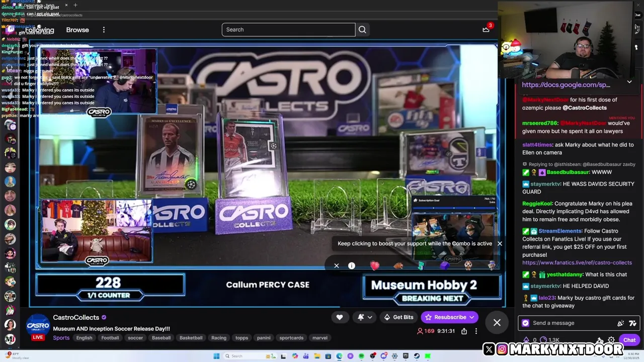Click username yesthatdanny in chat

pyautogui.click(x=565, y=275)
